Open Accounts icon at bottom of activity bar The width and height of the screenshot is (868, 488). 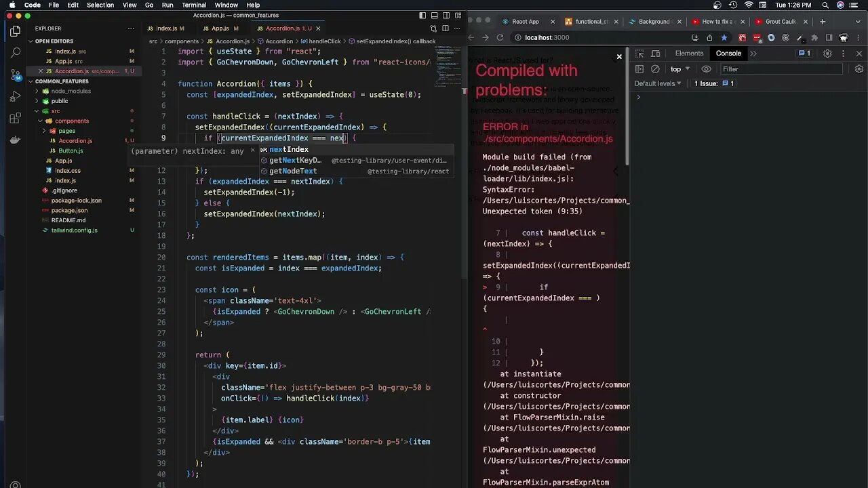pyautogui.click(x=15, y=484)
